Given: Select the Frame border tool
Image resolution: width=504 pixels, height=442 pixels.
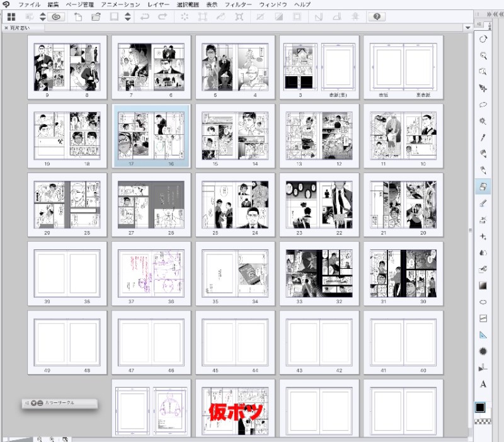Looking at the screenshot, I should [x=483, y=319].
